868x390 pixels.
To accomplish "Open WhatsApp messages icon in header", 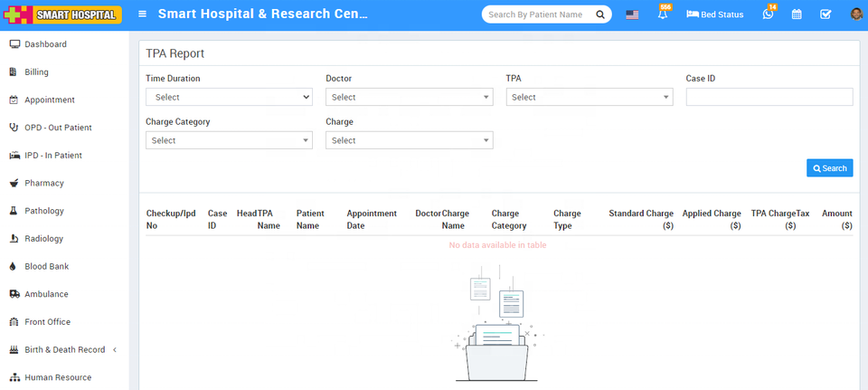I will pos(768,14).
